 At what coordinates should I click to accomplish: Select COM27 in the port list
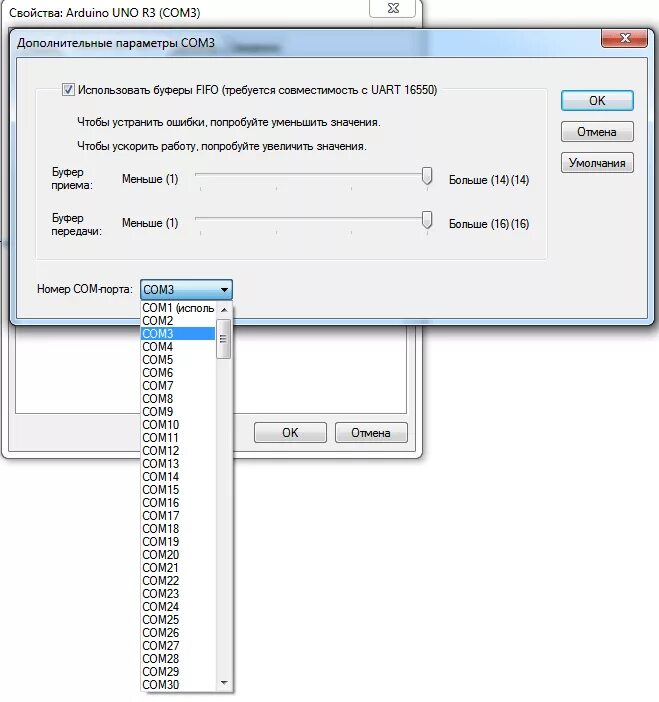[178, 646]
